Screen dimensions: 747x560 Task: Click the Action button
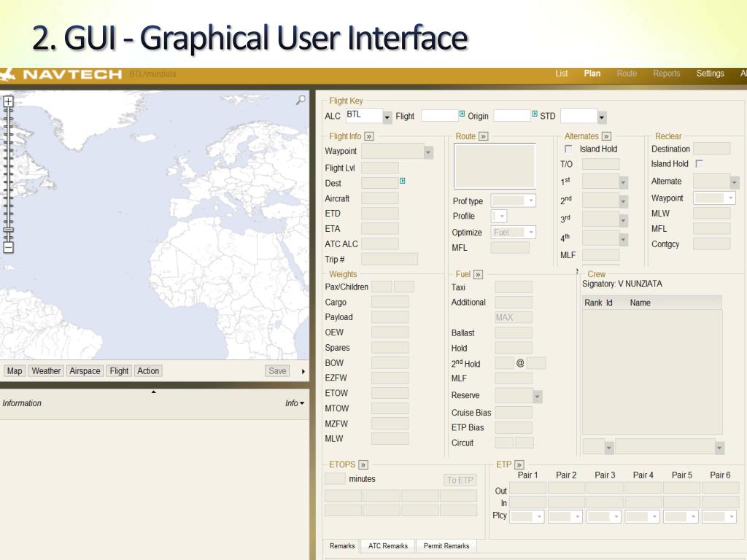click(x=148, y=371)
